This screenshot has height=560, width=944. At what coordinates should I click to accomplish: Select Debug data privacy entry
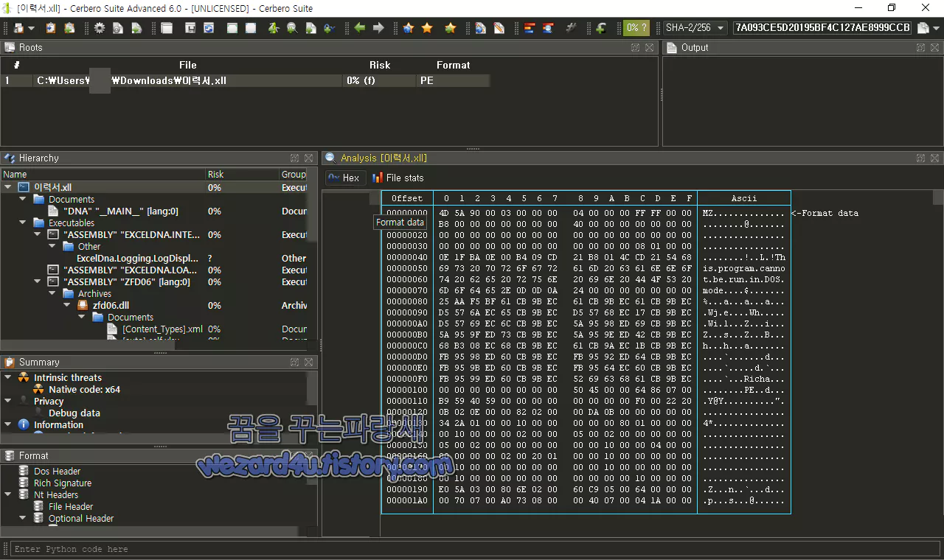click(74, 413)
